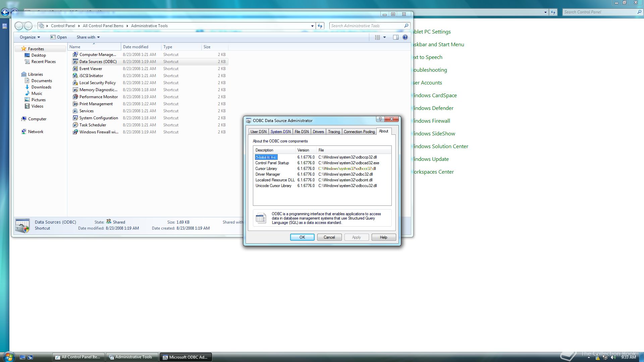The height and width of the screenshot is (362, 644).
Task: Open the Share with dropdown menu
Action: coord(88,37)
